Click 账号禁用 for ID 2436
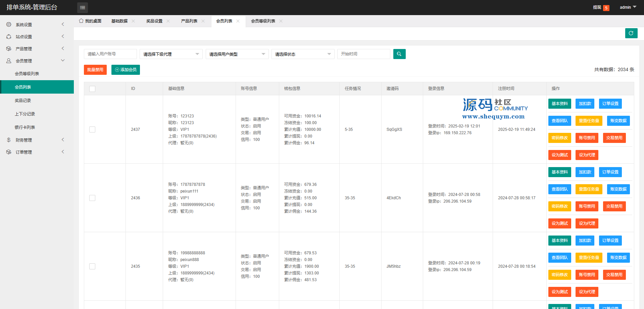 coord(587,206)
